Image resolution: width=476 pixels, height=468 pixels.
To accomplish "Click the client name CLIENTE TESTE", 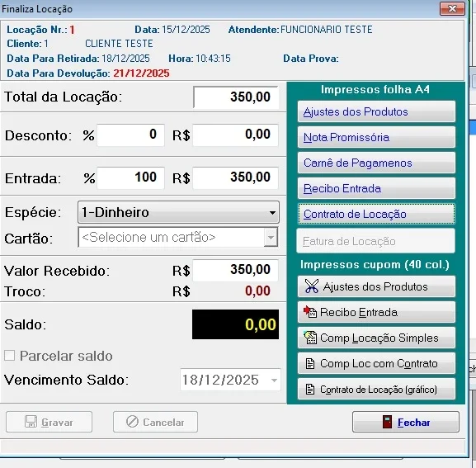I will 119,44.
